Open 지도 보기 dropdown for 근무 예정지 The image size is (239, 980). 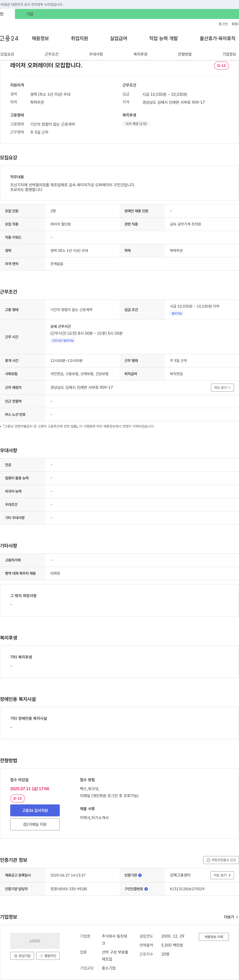(222, 387)
